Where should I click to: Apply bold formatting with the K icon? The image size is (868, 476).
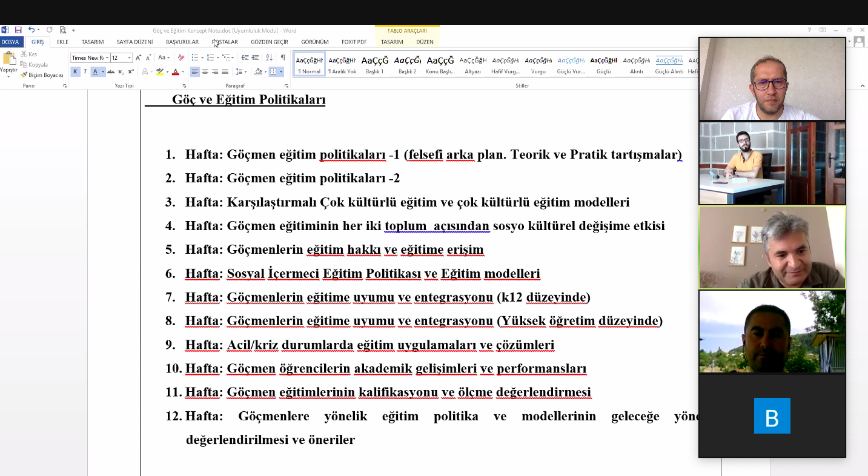pyautogui.click(x=75, y=71)
